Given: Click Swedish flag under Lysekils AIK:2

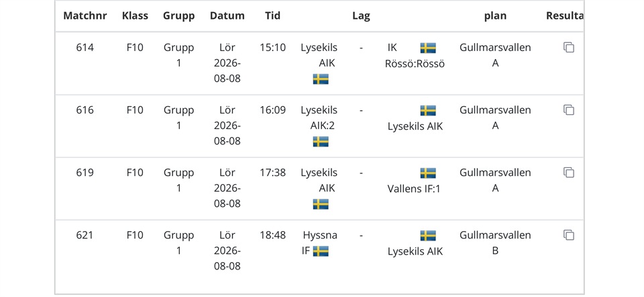Looking at the screenshot, I should pyautogui.click(x=321, y=142).
